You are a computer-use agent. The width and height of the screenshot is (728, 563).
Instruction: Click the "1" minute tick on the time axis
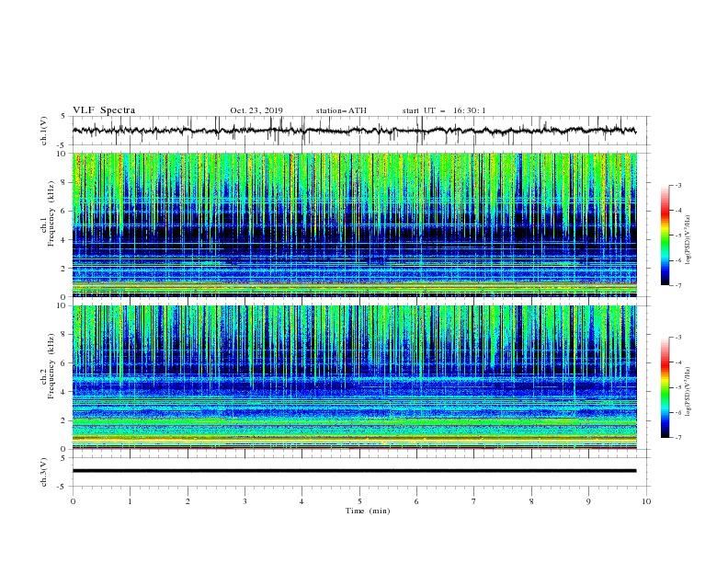click(x=130, y=501)
